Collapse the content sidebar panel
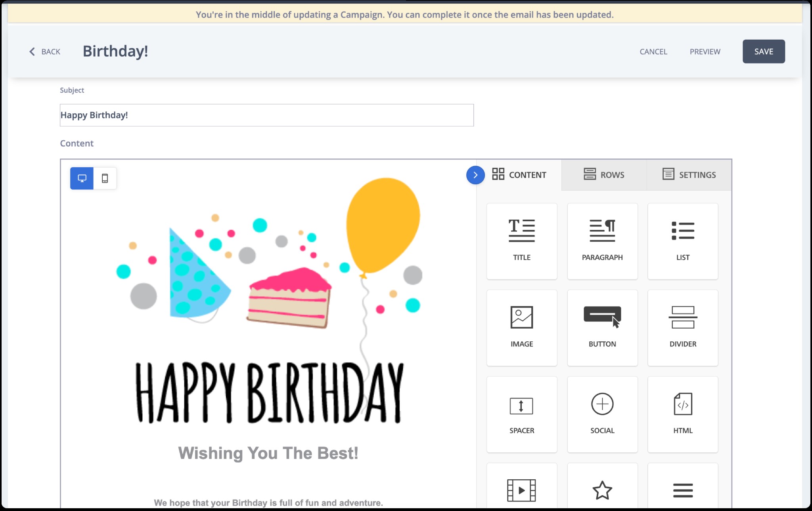This screenshot has height=511, width=812. click(475, 175)
